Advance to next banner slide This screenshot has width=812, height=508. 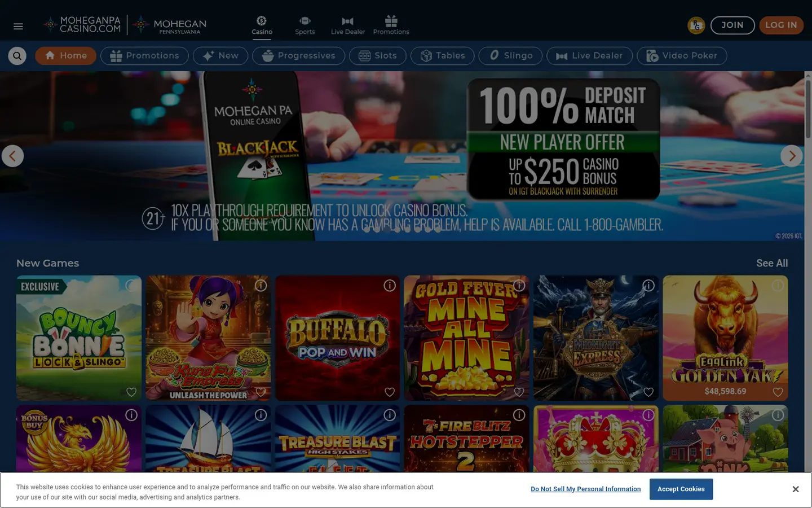click(x=792, y=156)
